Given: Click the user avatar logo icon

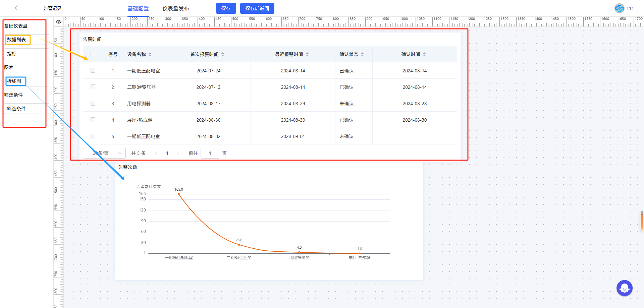Looking at the screenshot, I should (x=619, y=8).
